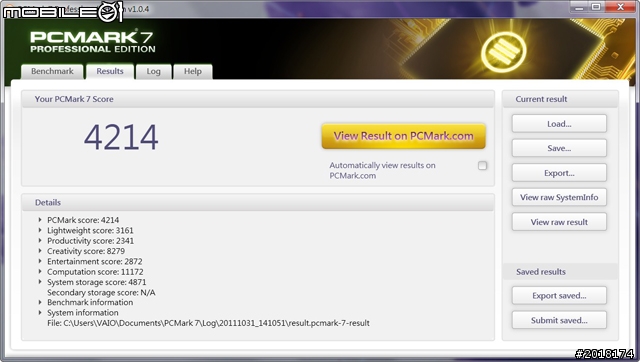This screenshot has width=640, height=362.
Task: Expand the Creativity score 8279 row
Action: tap(40, 251)
